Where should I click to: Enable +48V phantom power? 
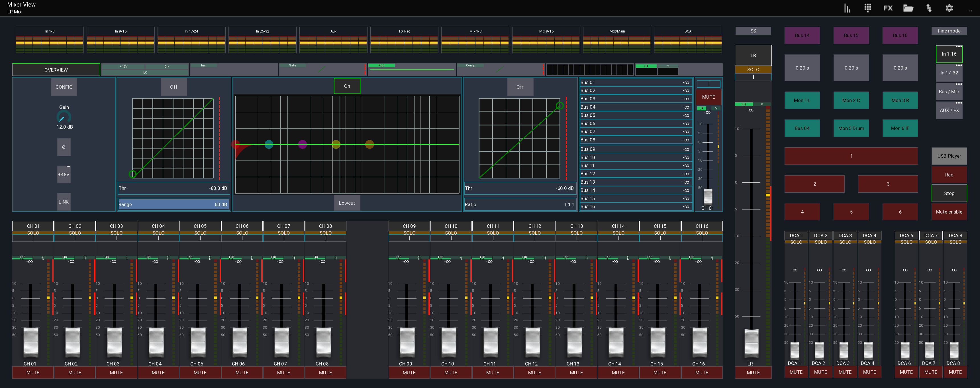click(x=64, y=174)
